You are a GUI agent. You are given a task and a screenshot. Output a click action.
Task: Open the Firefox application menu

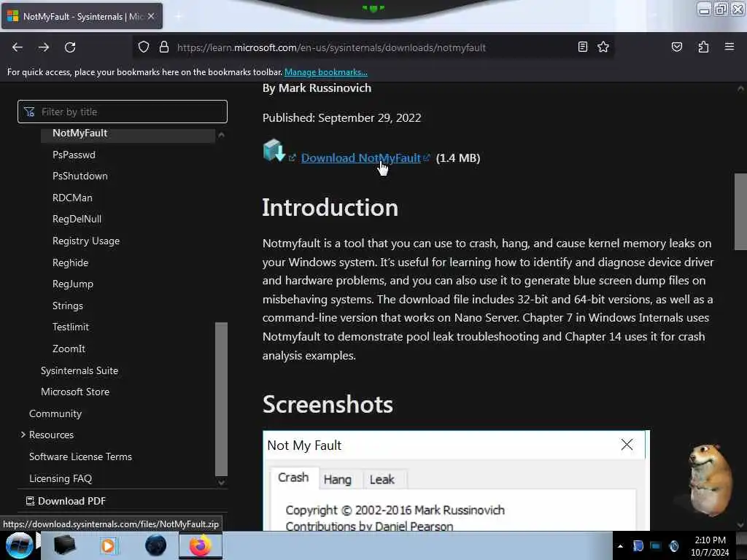click(729, 47)
